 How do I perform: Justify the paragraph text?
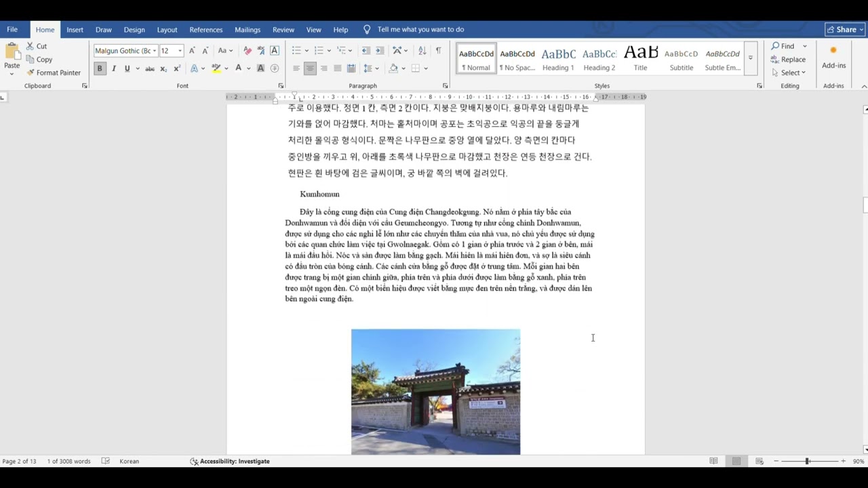pyautogui.click(x=338, y=68)
